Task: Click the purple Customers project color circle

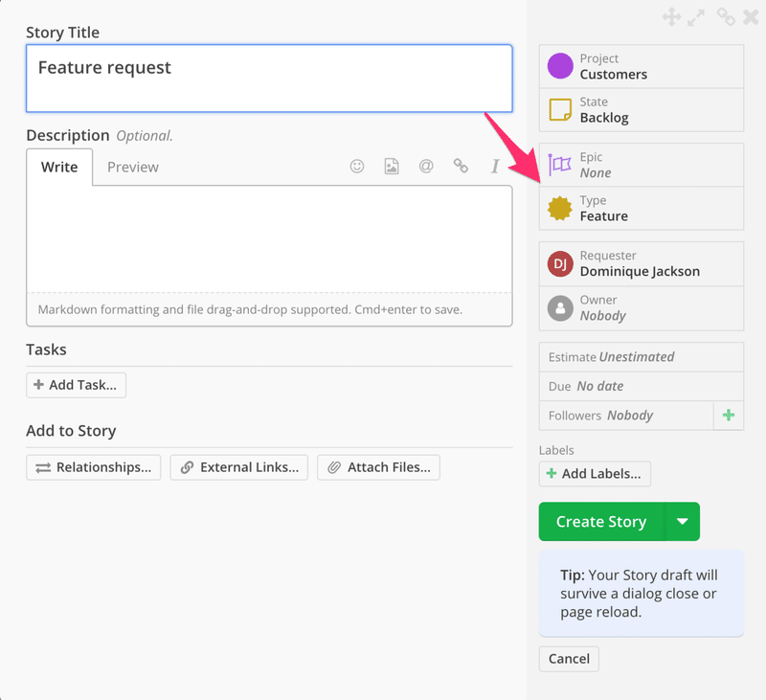Action: pos(560,67)
